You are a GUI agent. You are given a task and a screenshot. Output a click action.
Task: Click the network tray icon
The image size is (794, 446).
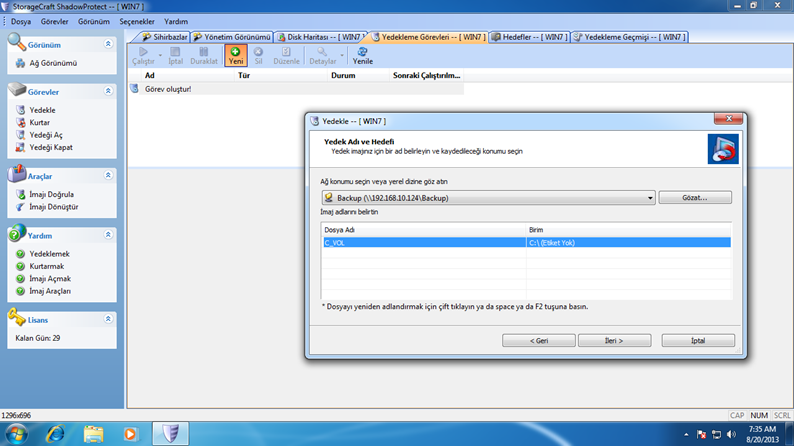click(716, 434)
